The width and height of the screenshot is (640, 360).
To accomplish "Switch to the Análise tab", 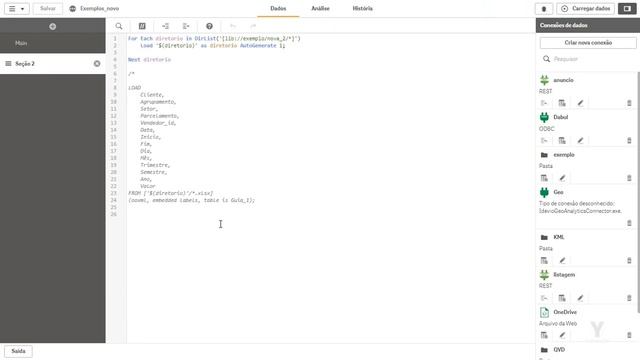I will coord(320,9).
